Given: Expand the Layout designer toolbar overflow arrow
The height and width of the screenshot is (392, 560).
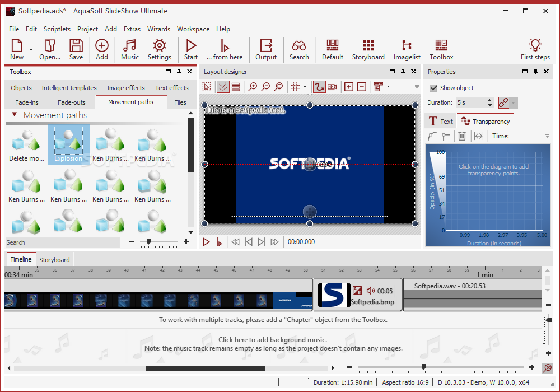Looking at the screenshot, I should [417, 87].
